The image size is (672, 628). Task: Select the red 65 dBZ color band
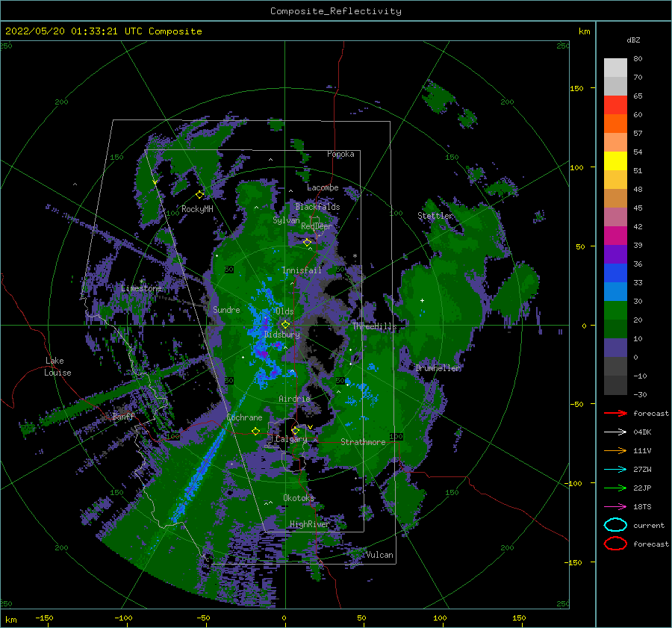tap(615, 105)
